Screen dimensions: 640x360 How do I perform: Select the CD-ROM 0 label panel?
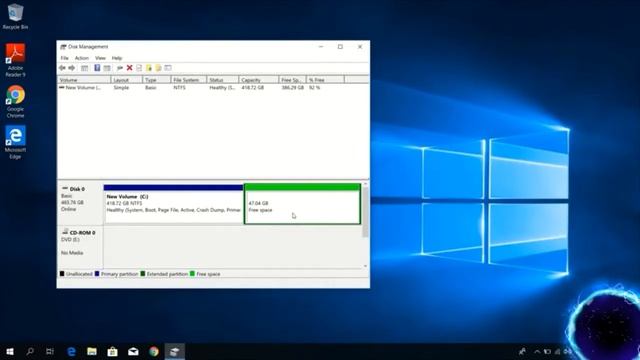pos(80,247)
